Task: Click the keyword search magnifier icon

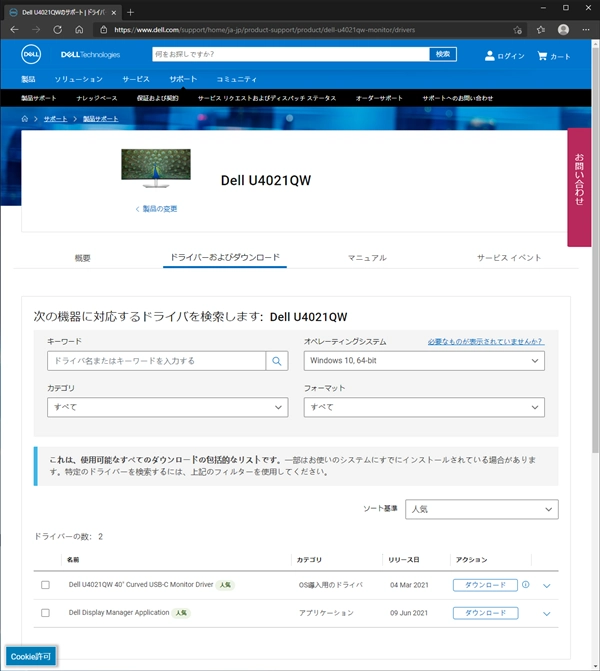Action: tap(277, 361)
